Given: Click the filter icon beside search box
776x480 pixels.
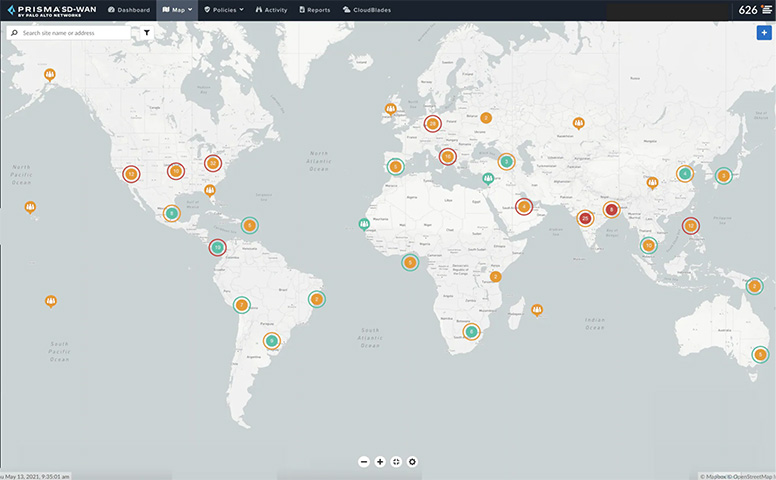Looking at the screenshot, I should 147,33.
